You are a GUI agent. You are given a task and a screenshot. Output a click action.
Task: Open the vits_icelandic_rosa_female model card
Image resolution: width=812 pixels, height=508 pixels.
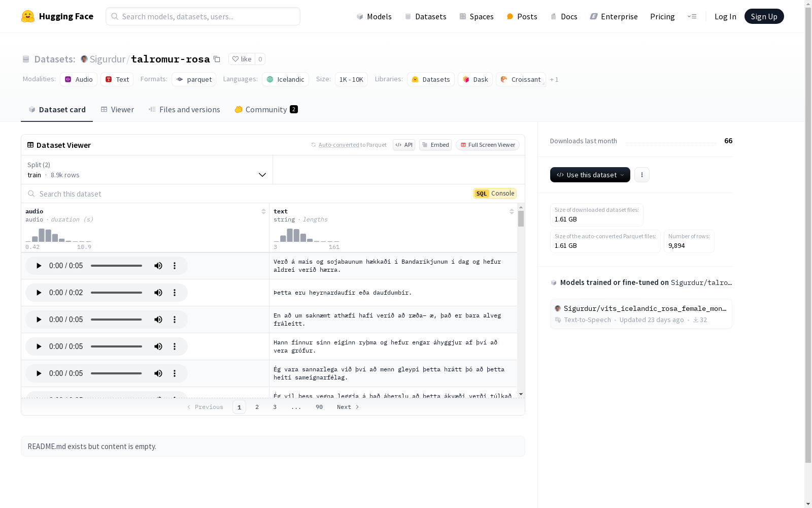point(641,314)
